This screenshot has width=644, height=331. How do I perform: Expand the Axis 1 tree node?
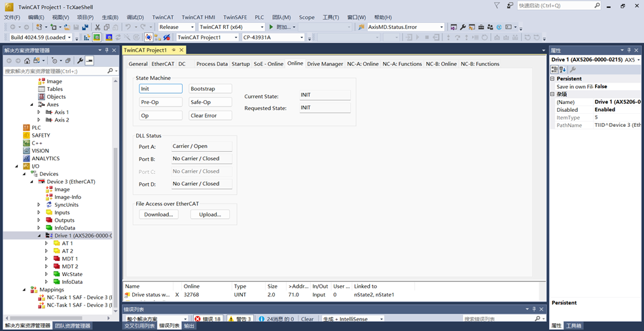coord(39,112)
